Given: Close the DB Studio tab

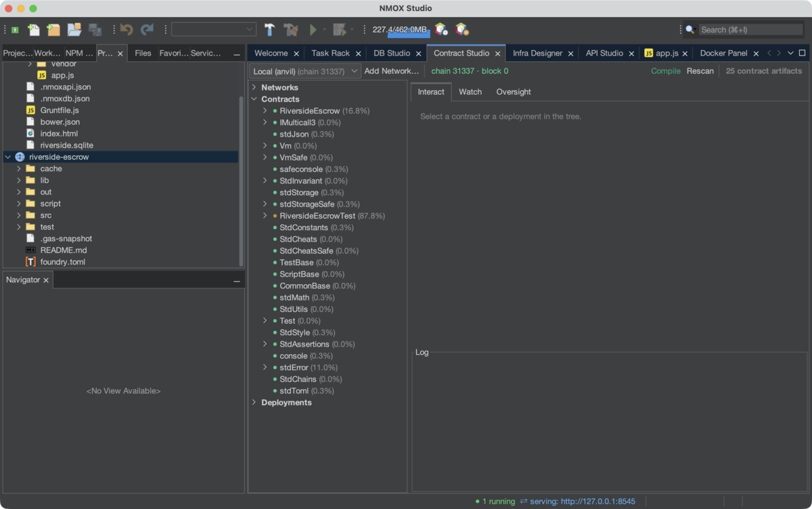Looking at the screenshot, I should (418, 53).
